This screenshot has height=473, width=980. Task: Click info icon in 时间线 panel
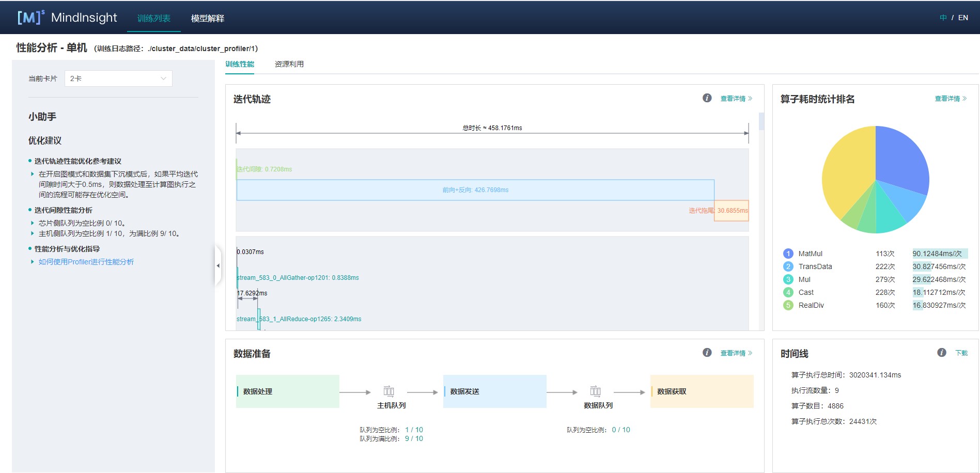pyautogui.click(x=941, y=353)
